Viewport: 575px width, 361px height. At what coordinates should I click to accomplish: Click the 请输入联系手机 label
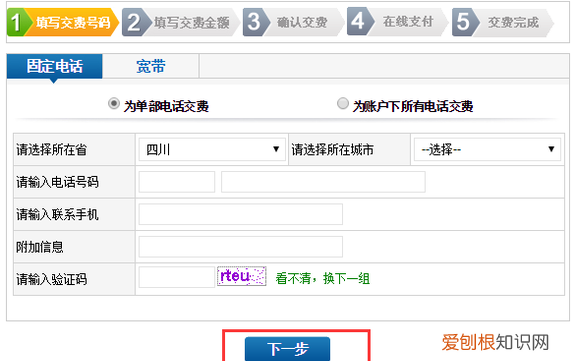pyautogui.click(x=57, y=214)
